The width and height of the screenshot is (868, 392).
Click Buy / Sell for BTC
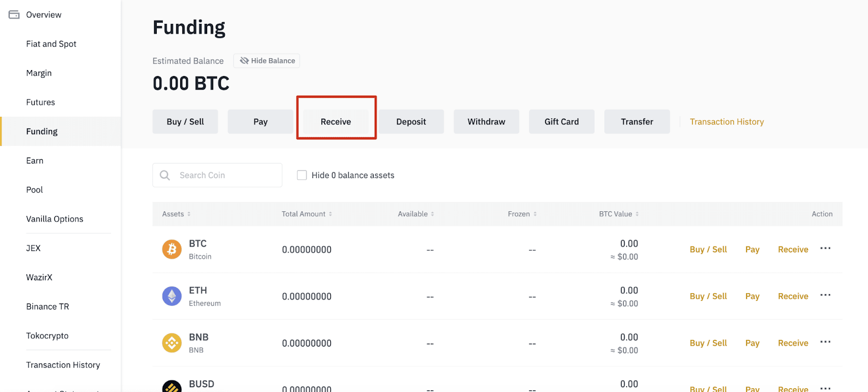pos(709,249)
